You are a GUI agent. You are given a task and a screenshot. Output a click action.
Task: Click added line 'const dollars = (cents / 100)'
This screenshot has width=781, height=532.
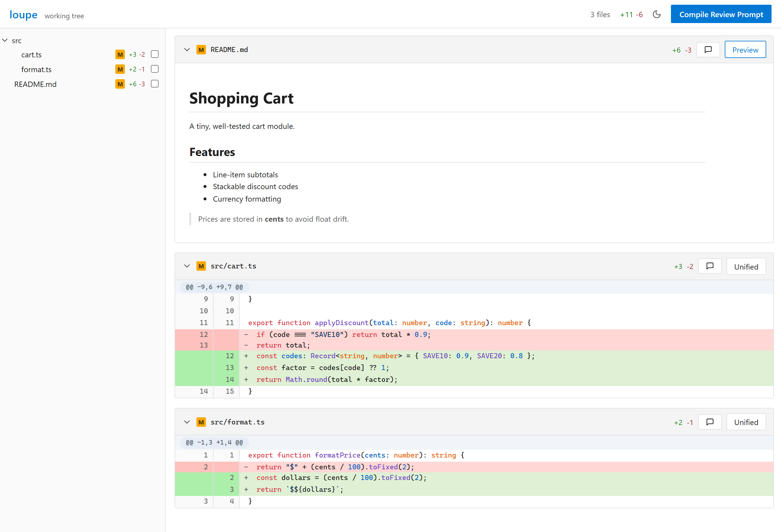click(x=474, y=478)
